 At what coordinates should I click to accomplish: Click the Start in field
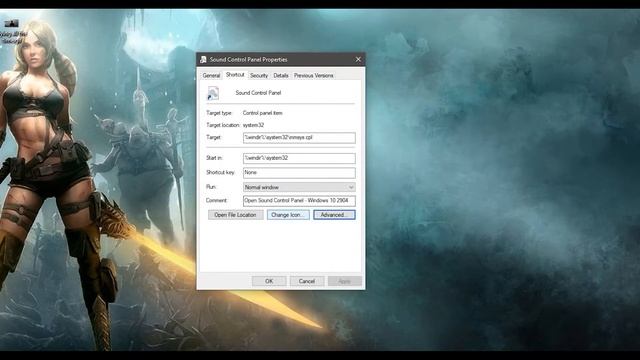[x=299, y=158]
